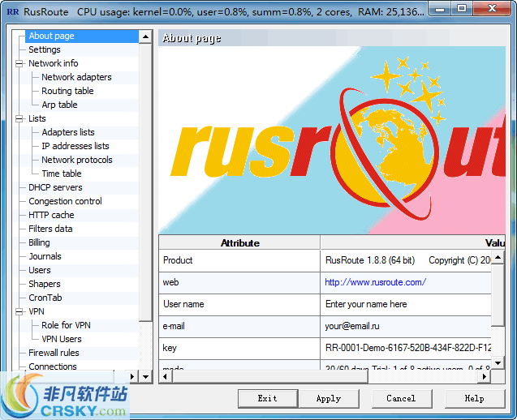
Task: Click the key attribute cell
Action: (x=239, y=348)
